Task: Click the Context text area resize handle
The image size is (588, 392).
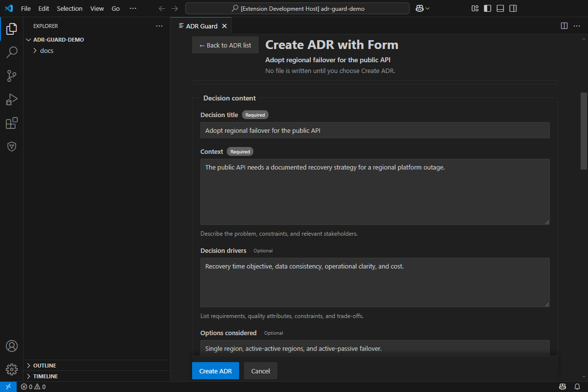Action: click(546, 221)
